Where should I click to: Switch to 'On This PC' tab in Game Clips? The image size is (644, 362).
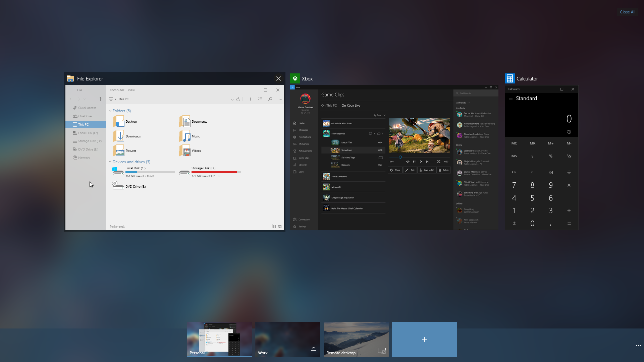pos(329,106)
